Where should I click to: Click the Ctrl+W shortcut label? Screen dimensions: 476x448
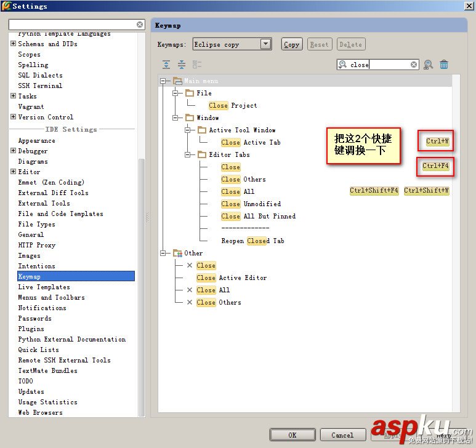point(437,141)
